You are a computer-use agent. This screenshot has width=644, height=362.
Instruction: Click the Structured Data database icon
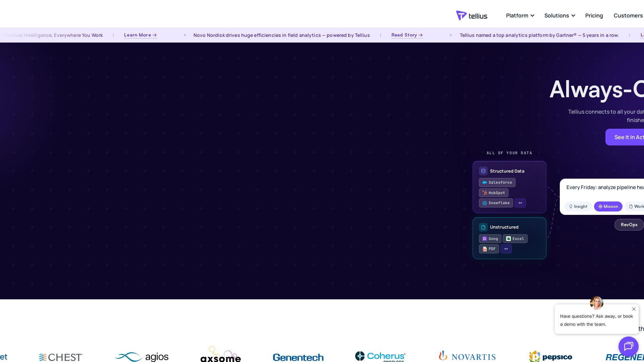pos(483,171)
